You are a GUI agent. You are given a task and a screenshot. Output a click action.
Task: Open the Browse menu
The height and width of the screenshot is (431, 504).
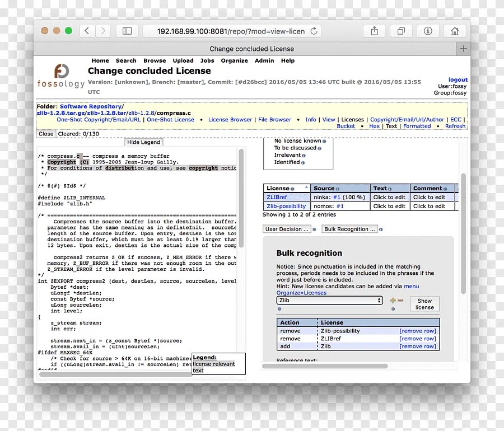[155, 60]
